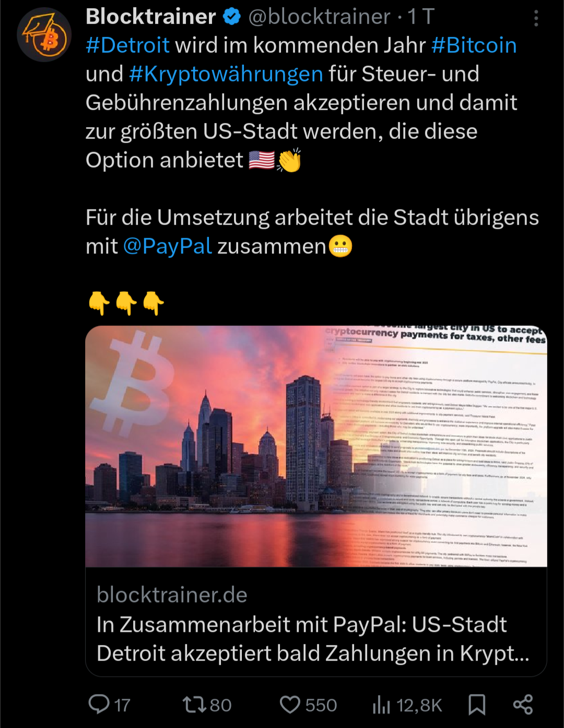Open article headline about PayPal Zusammenarbeit
This screenshot has height=728, width=564.
tap(312, 639)
